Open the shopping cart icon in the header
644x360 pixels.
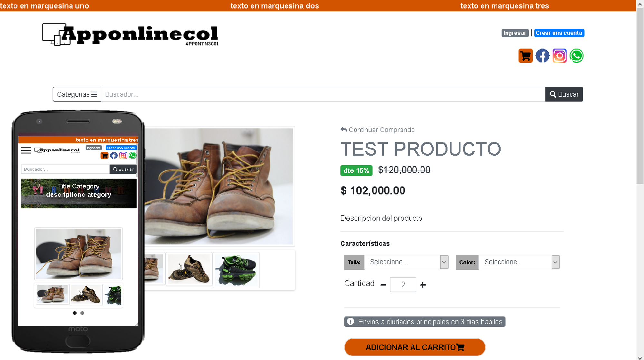[x=526, y=56]
